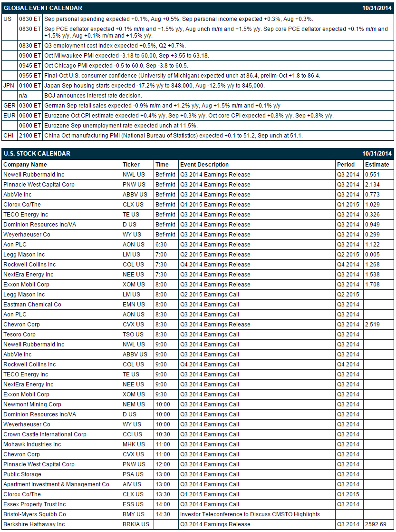Click ticker ABBV US in Bef-mkt row
The height and width of the screenshot is (532, 396).
135,195
